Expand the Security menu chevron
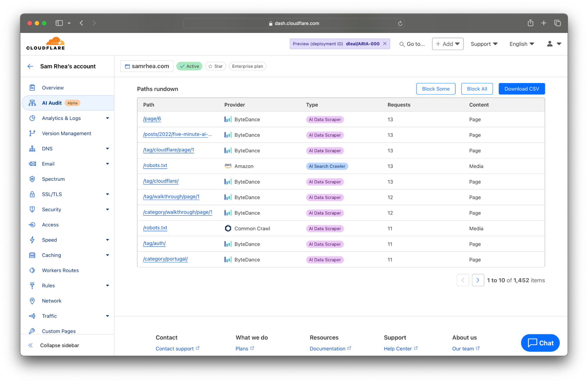The width and height of the screenshot is (588, 383). point(107,209)
